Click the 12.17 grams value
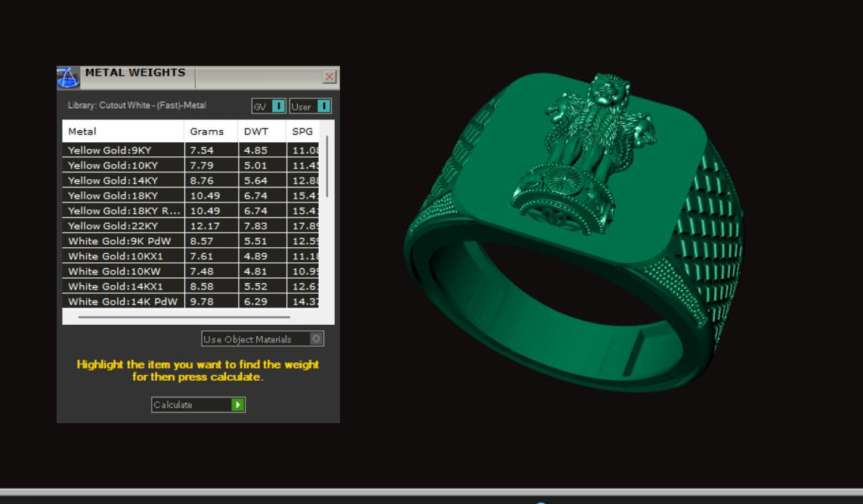 coord(205,226)
